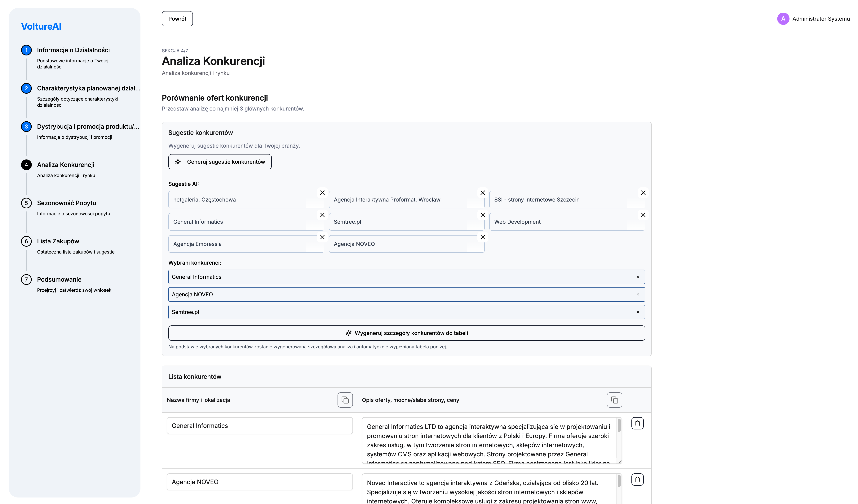
Task: Select SSI - strony internetowe Szczecin suggestion
Action: coord(567,199)
